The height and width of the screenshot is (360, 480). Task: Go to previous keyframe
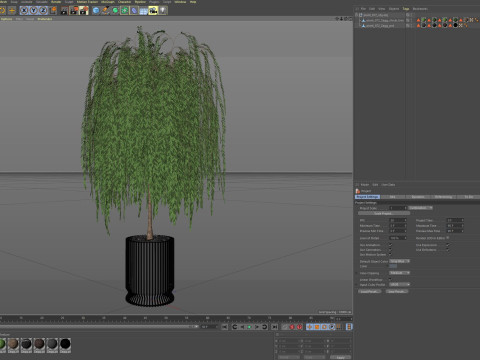tap(235, 327)
